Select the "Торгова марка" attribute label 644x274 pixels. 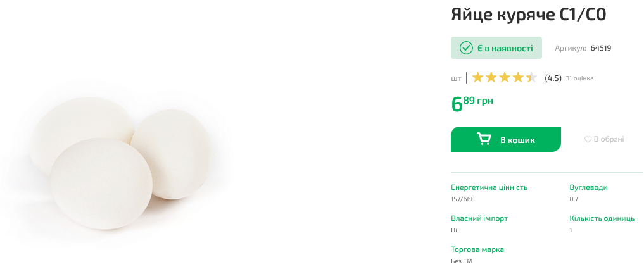(x=477, y=249)
